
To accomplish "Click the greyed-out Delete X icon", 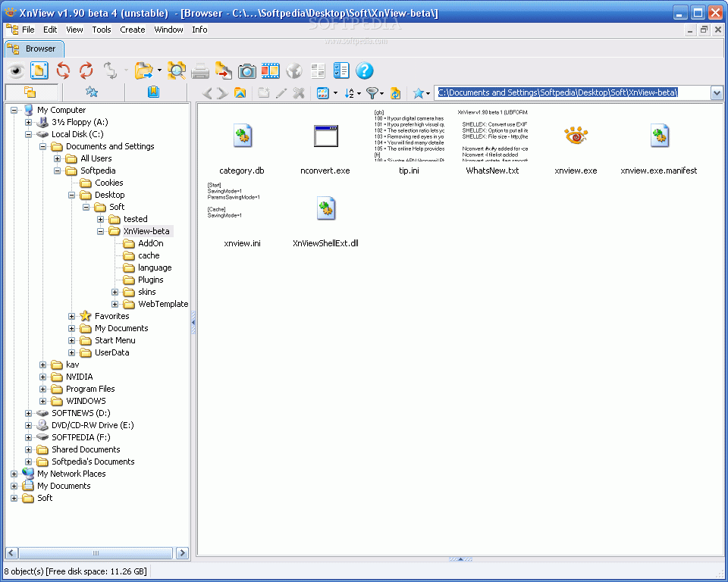I will pos(299,92).
